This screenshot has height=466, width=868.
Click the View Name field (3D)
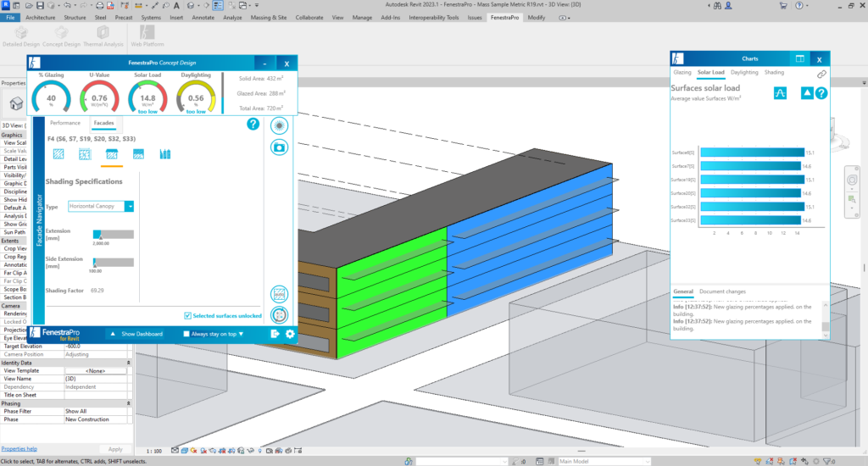pos(95,379)
